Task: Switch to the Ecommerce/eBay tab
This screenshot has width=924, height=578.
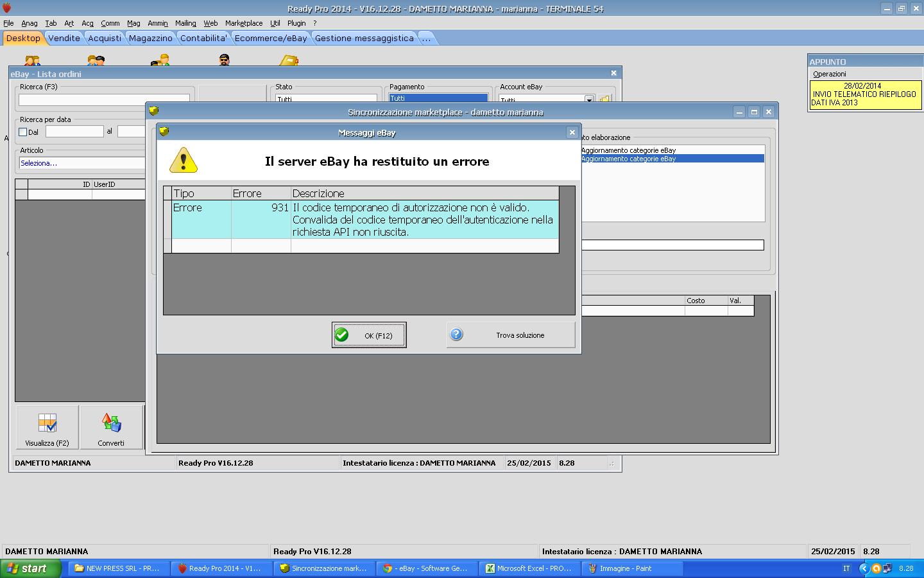Action: click(x=271, y=38)
